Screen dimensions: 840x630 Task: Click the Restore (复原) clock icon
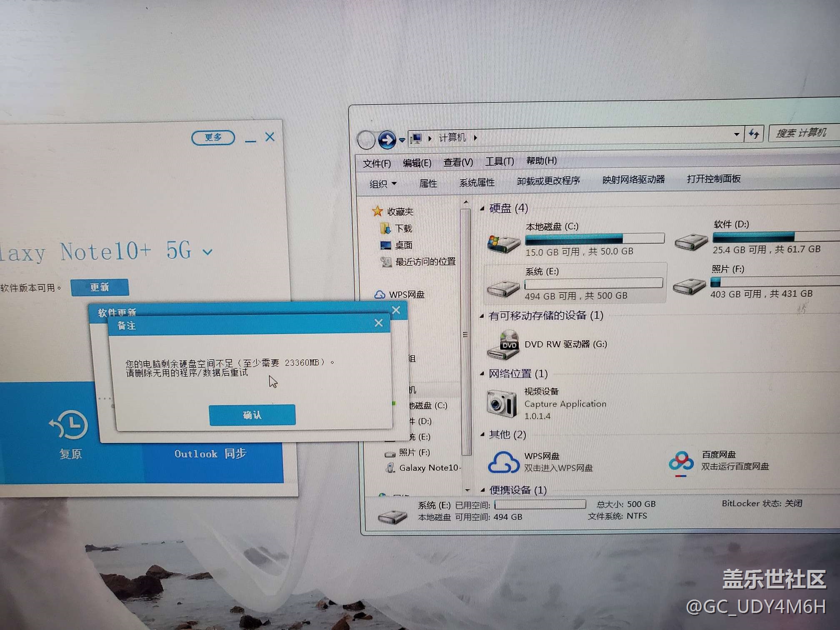click(x=69, y=425)
